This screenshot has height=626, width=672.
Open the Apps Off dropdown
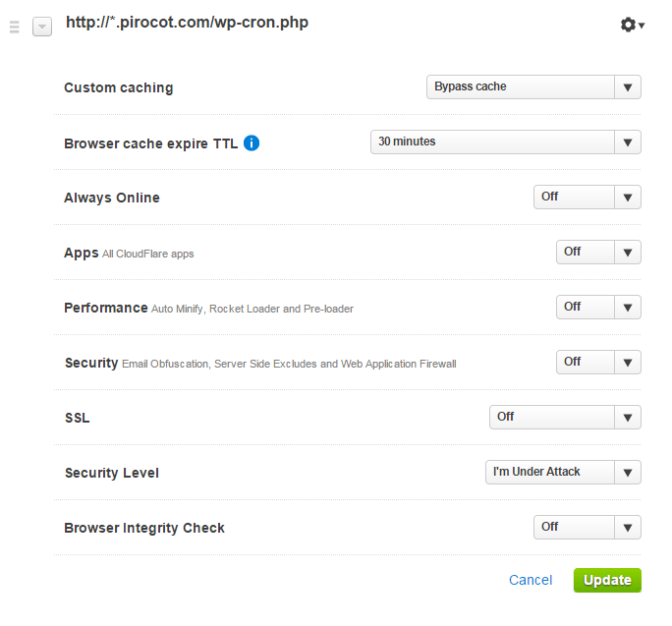(x=598, y=253)
